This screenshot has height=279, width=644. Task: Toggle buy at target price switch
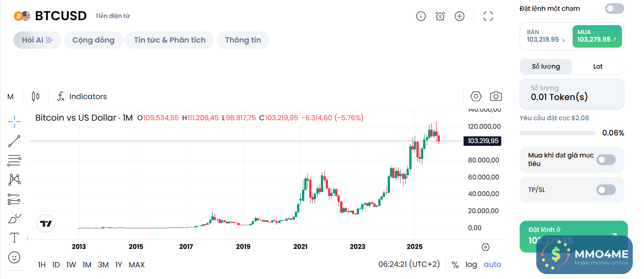pyautogui.click(x=606, y=160)
